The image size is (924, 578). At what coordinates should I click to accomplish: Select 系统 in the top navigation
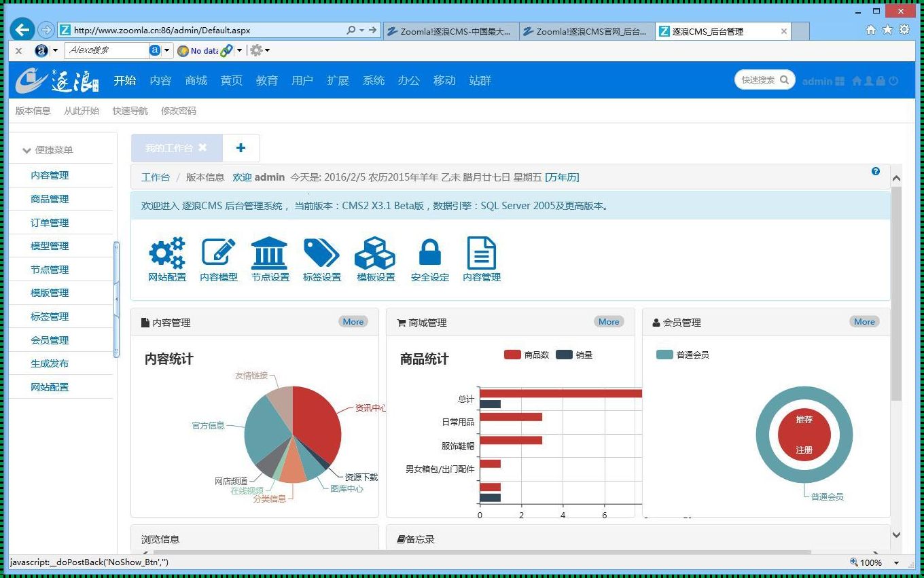click(x=373, y=80)
